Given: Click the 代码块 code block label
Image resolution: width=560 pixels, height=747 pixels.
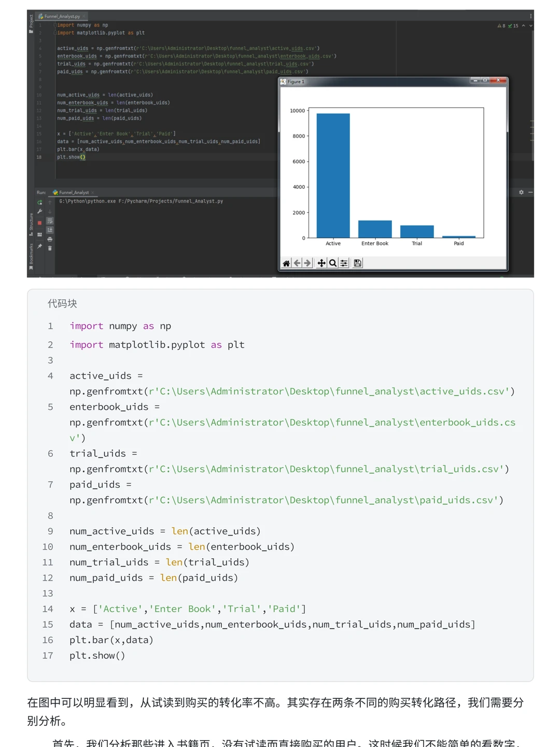Looking at the screenshot, I should click(62, 303).
